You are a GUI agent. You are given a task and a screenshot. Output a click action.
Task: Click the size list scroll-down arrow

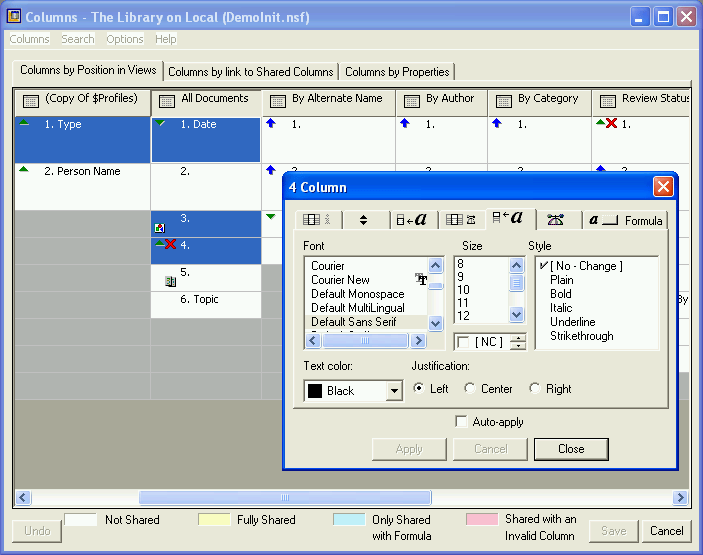[516, 315]
